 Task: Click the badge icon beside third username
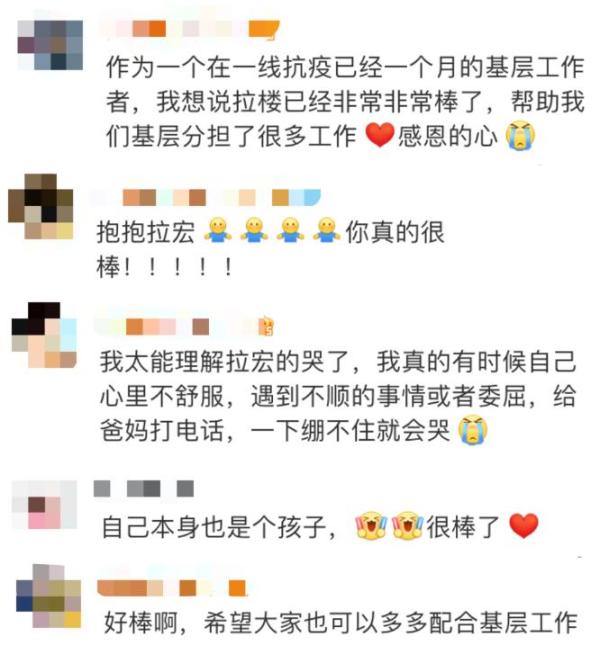point(266,326)
